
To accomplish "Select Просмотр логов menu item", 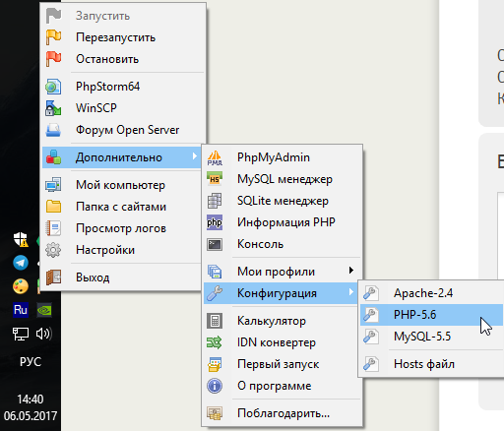I will [123, 228].
